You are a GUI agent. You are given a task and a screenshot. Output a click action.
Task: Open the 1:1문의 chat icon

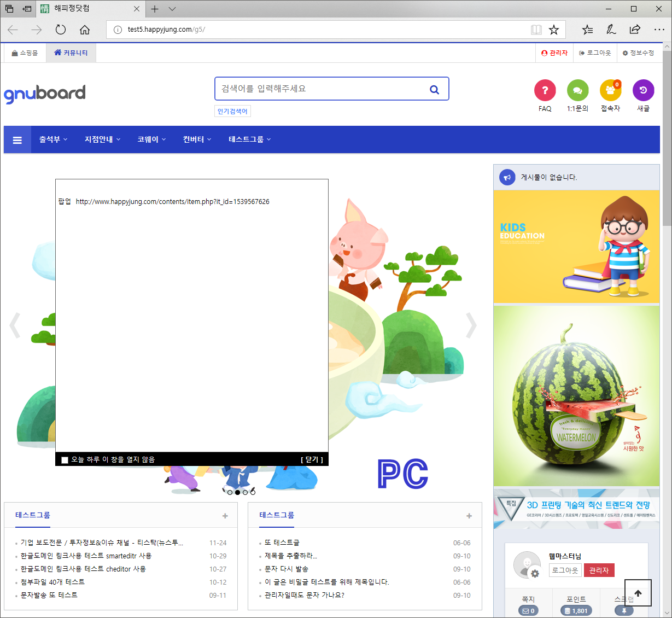click(x=577, y=90)
